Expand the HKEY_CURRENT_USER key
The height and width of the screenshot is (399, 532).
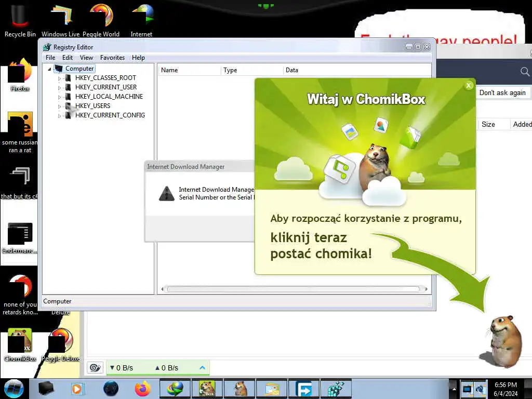(x=59, y=87)
